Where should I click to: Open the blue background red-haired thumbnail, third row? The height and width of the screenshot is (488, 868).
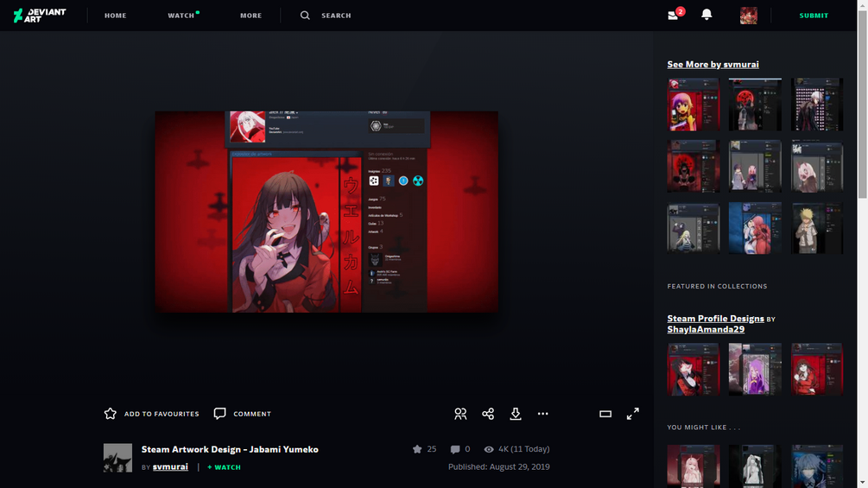pos(755,228)
